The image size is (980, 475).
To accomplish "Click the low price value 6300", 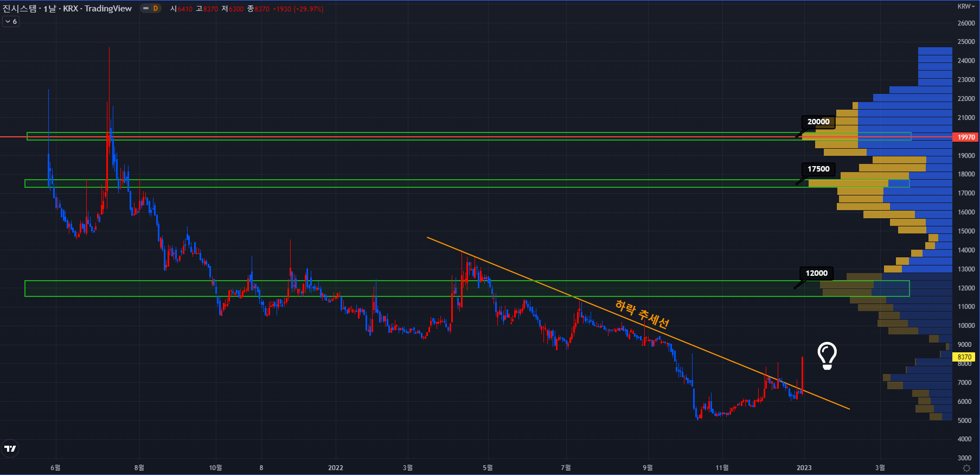I will point(236,9).
